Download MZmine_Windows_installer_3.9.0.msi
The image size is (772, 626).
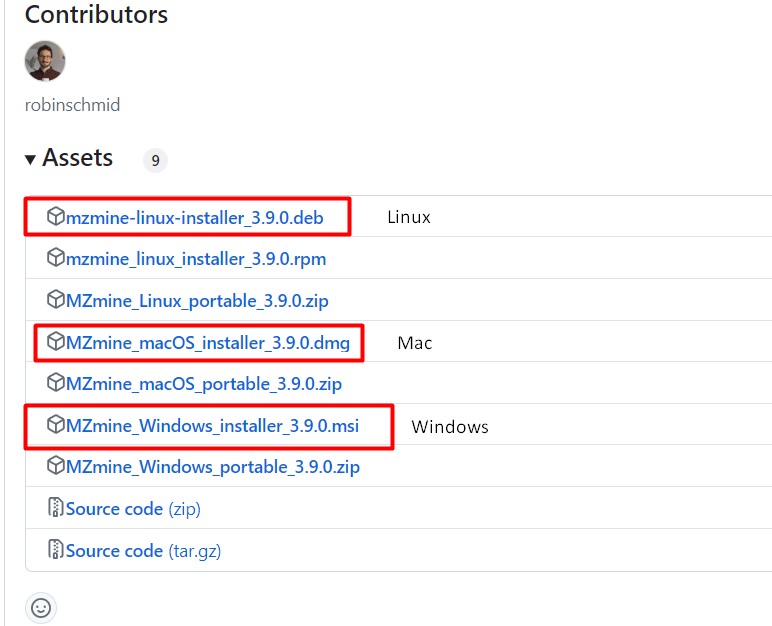pos(212,426)
